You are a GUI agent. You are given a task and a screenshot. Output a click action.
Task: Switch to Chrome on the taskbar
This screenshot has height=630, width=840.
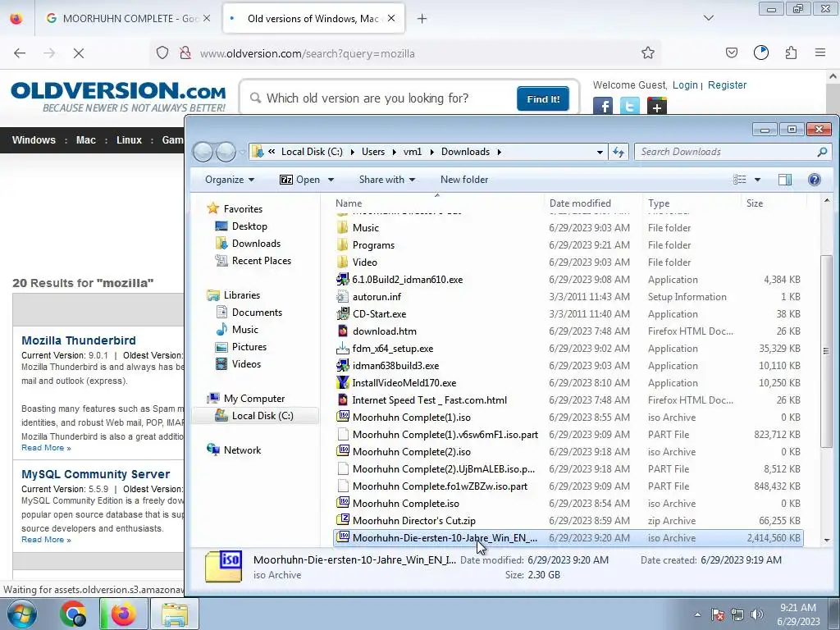73,614
